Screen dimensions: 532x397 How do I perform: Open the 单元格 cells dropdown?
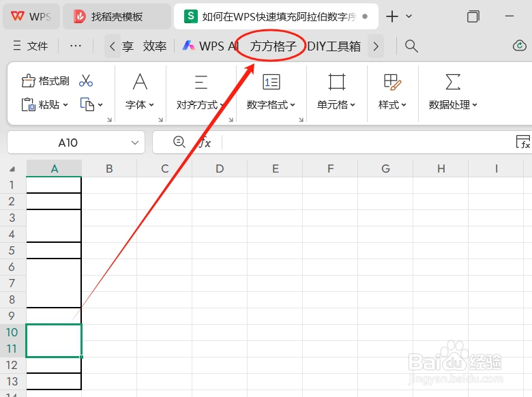tap(336, 91)
